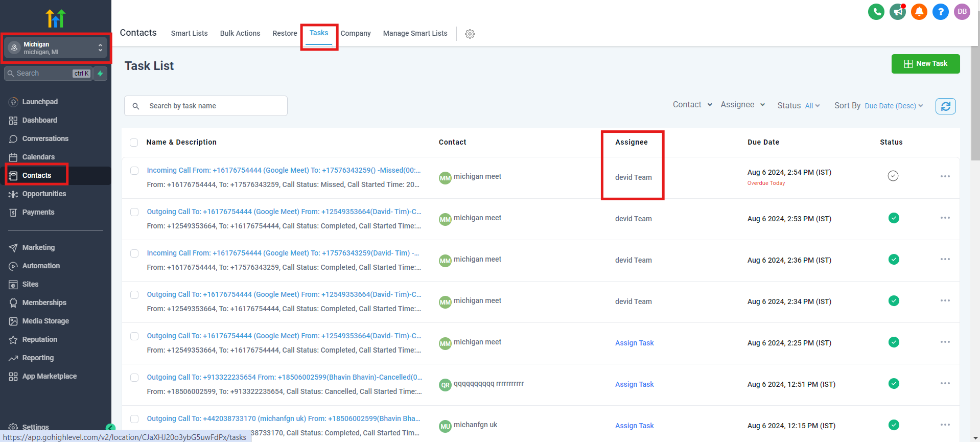Open the orange notifications bell
The width and height of the screenshot is (980, 442).
[919, 12]
